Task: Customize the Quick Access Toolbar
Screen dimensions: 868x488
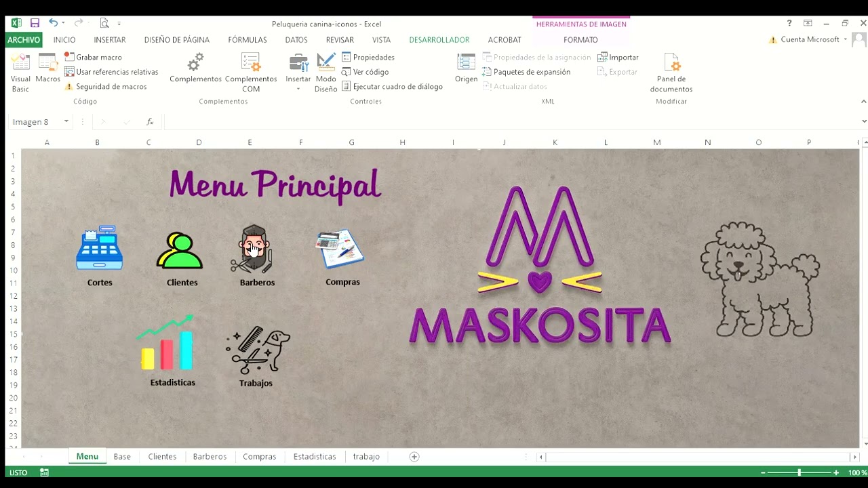Action: click(119, 24)
